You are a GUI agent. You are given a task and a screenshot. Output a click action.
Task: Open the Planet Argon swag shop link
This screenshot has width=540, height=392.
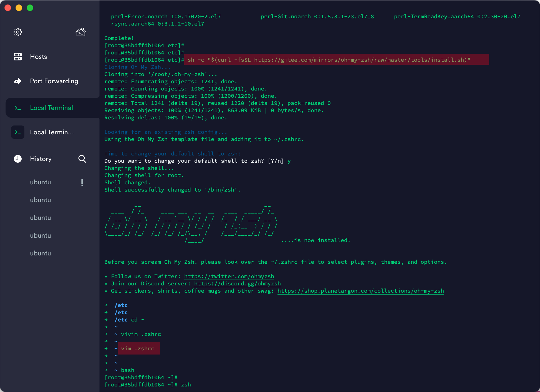pyautogui.click(x=360, y=291)
